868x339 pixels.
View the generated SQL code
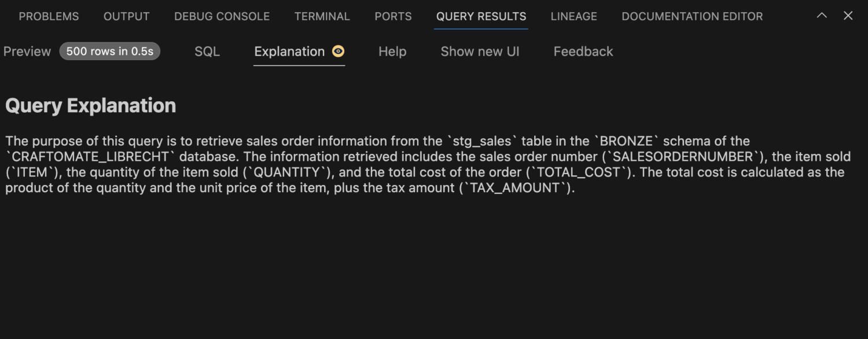[x=207, y=51]
